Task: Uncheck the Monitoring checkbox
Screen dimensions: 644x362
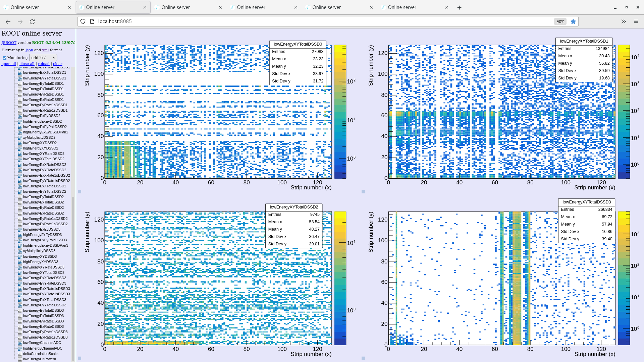Action: (4, 57)
